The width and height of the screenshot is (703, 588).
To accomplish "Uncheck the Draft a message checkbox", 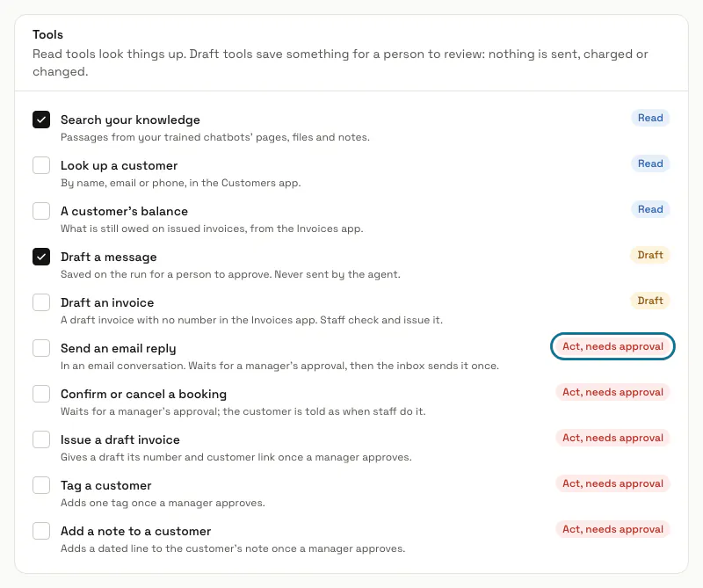I will pyautogui.click(x=41, y=257).
